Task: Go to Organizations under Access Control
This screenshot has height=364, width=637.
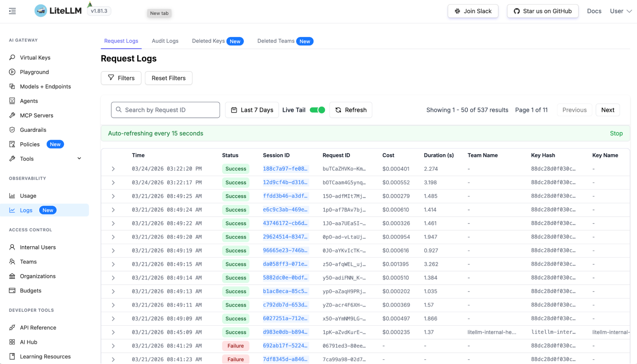Action: coord(38,276)
